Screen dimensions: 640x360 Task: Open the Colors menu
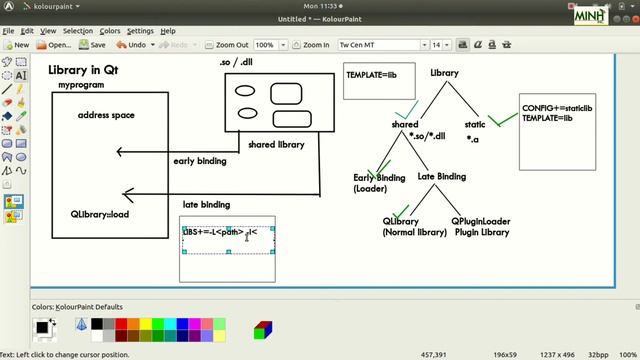tap(110, 31)
